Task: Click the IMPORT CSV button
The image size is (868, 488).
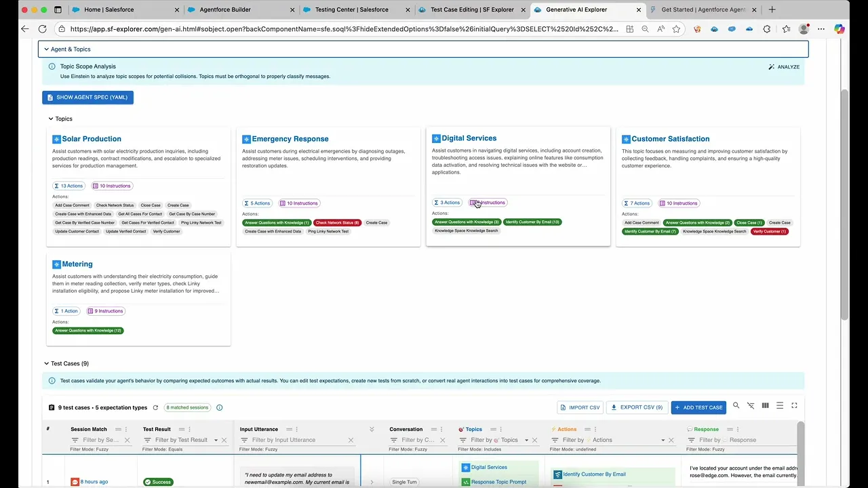Action: (580, 407)
